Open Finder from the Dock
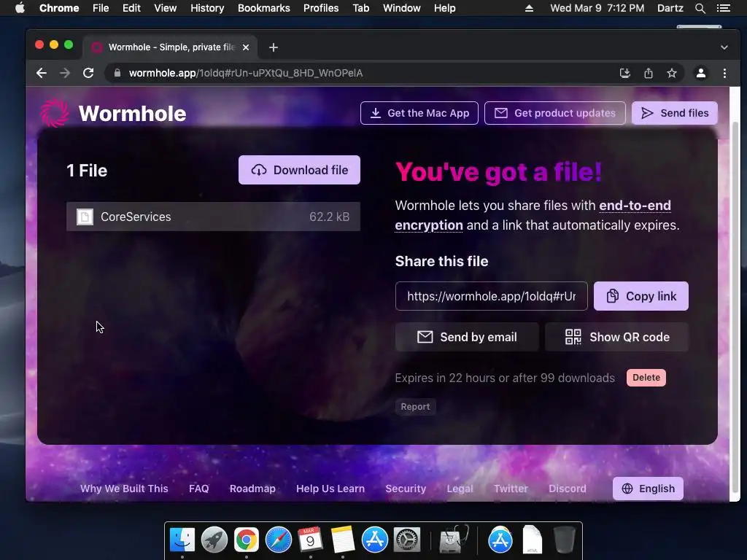This screenshot has width=747, height=560. [x=182, y=540]
